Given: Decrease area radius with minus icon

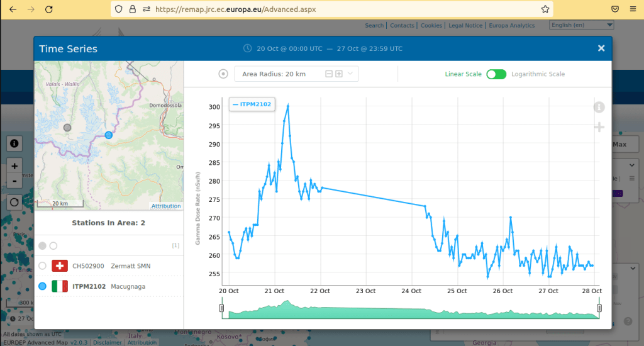Looking at the screenshot, I should click(x=328, y=74).
